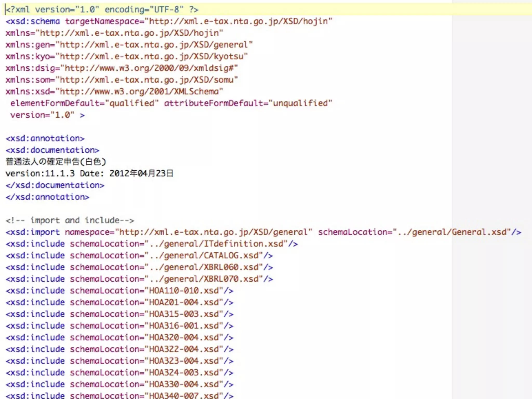Click the XML declaration first line
The height and width of the screenshot is (399, 532).
[x=102, y=10]
